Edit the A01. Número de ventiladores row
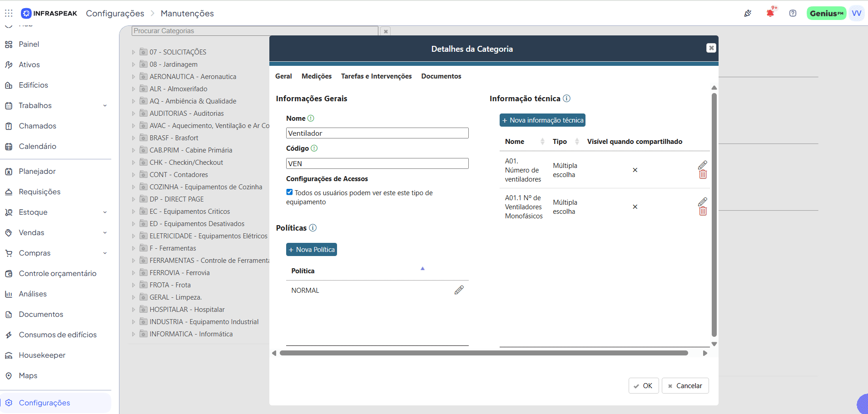 coord(702,165)
